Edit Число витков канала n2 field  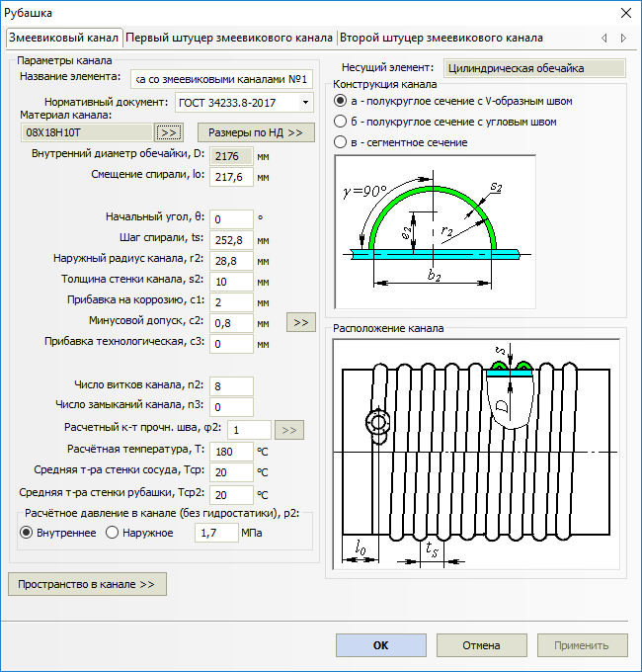(x=231, y=386)
